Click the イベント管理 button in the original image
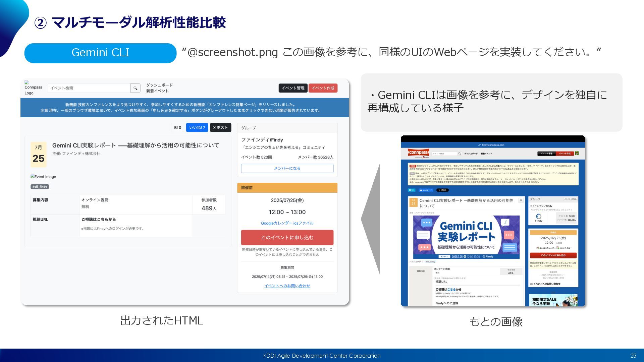Image resolution: width=644 pixels, height=362 pixels. 546,154
